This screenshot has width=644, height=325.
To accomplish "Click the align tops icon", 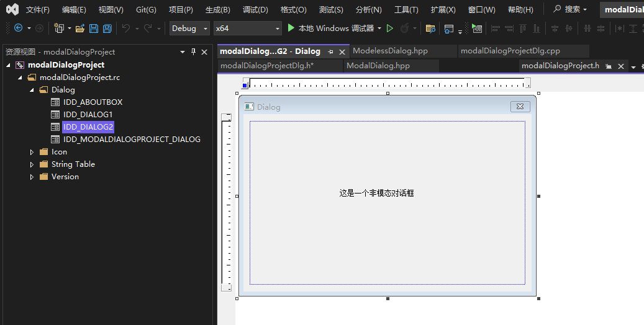I will 523,29.
